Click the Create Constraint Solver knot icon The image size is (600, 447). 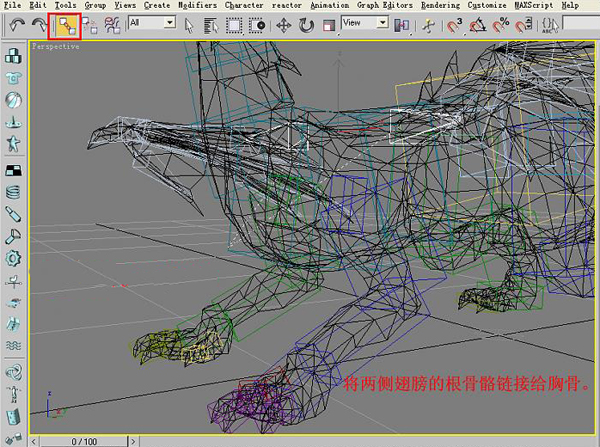[x=13, y=372]
